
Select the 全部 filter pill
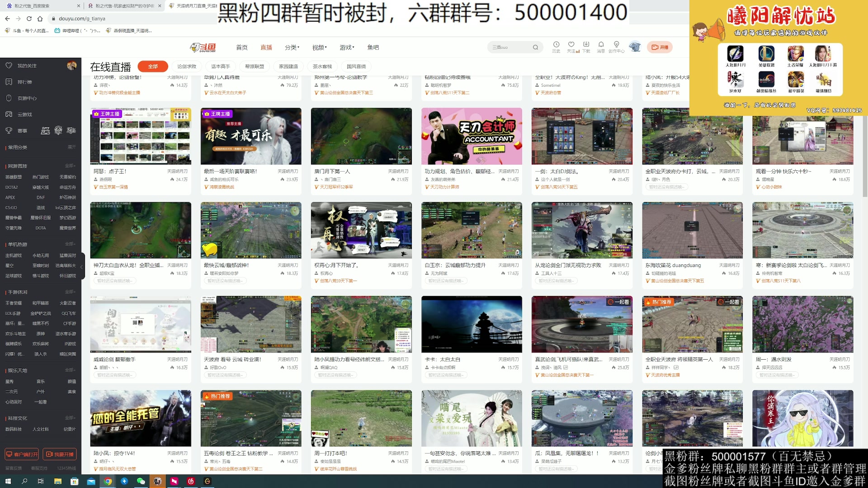tap(153, 66)
